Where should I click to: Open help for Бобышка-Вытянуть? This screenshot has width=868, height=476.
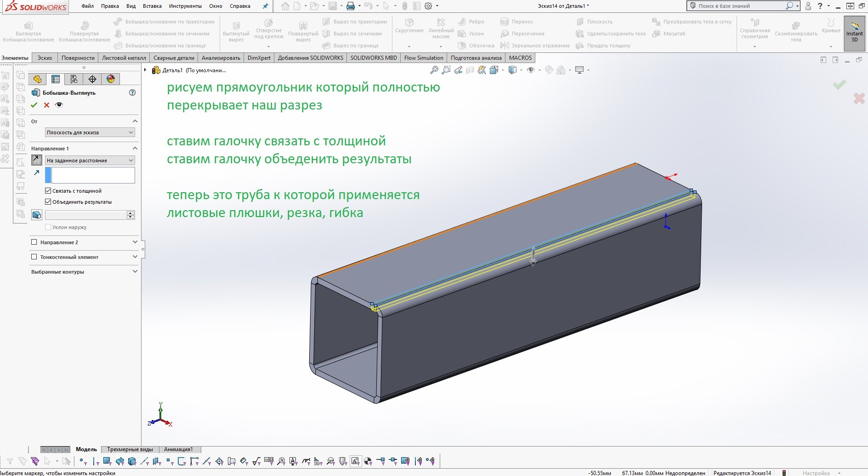pyautogui.click(x=132, y=92)
